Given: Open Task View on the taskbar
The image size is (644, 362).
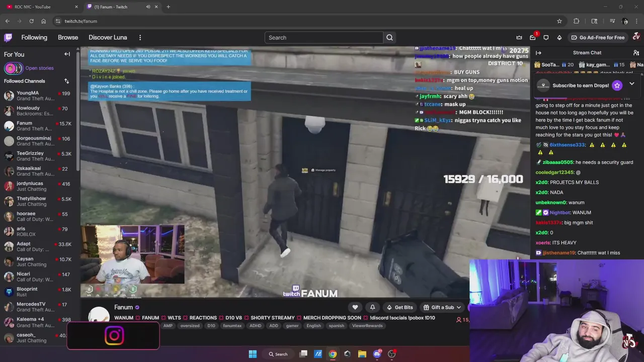Looking at the screenshot, I should pyautogui.click(x=303, y=354).
